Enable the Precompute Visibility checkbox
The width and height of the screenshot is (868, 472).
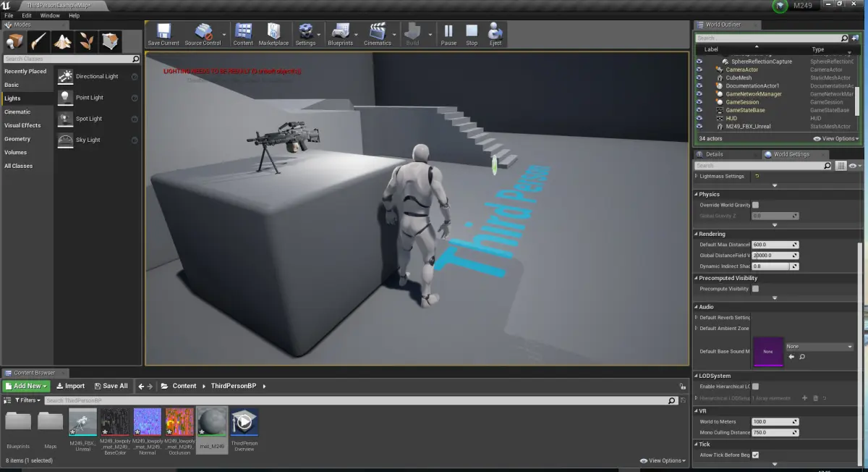(x=755, y=288)
